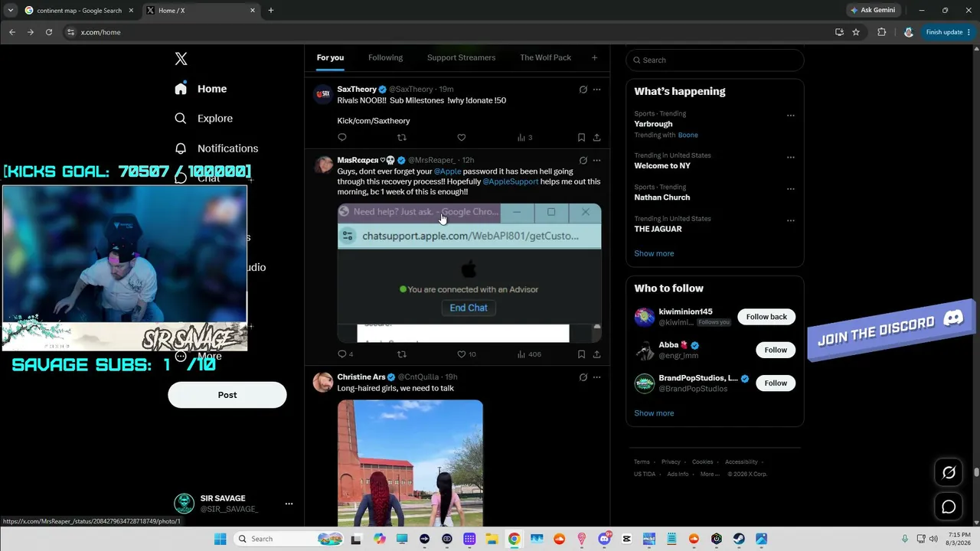
Task: Add a new timeline tab with plus icon
Action: point(594,57)
